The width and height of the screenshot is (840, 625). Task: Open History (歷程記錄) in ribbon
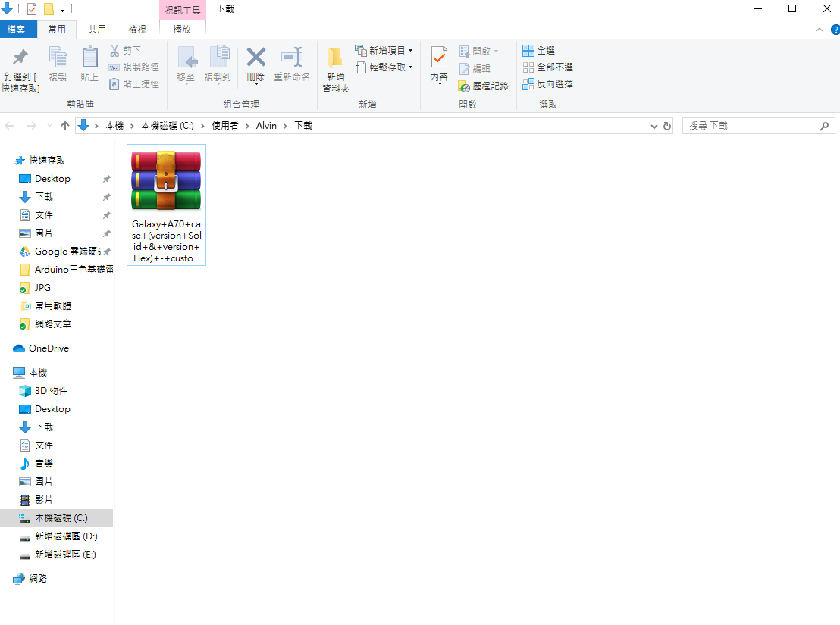point(483,86)
